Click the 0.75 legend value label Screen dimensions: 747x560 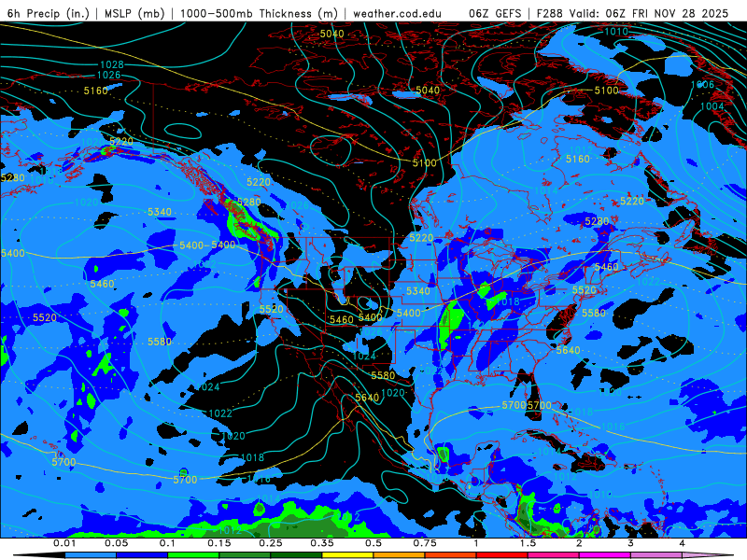tap(425, 543)
